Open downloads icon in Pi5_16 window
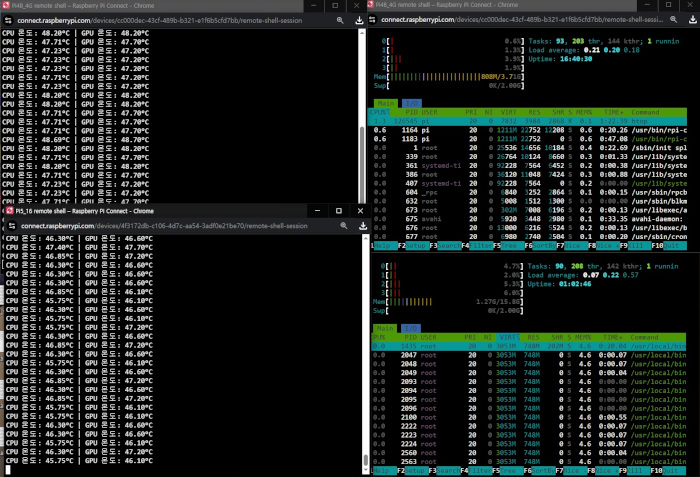This screenshot has width=700, height=477. pos(363,226)
